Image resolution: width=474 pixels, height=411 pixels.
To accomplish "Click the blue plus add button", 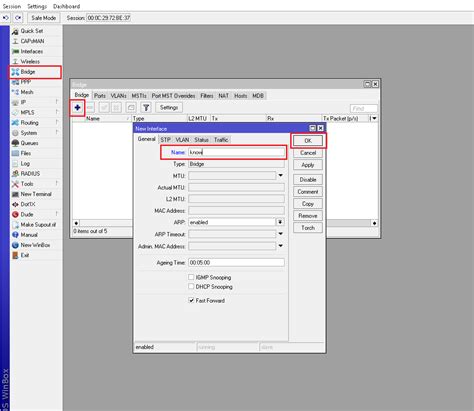I will (x=77, y=108).
